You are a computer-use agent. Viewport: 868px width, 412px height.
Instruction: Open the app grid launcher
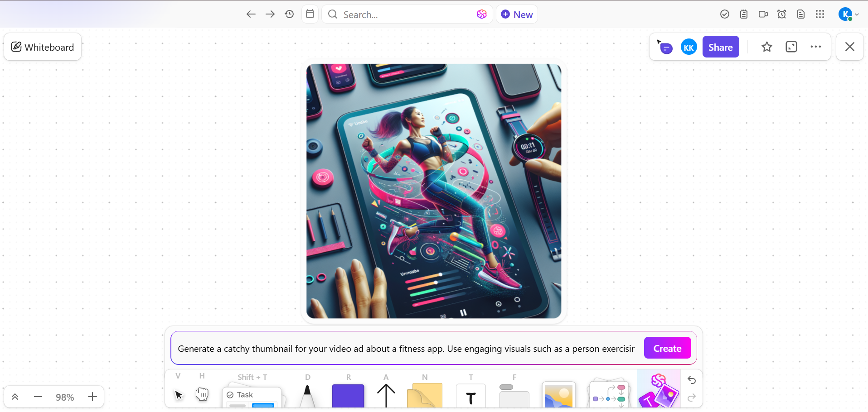[820, 14]
